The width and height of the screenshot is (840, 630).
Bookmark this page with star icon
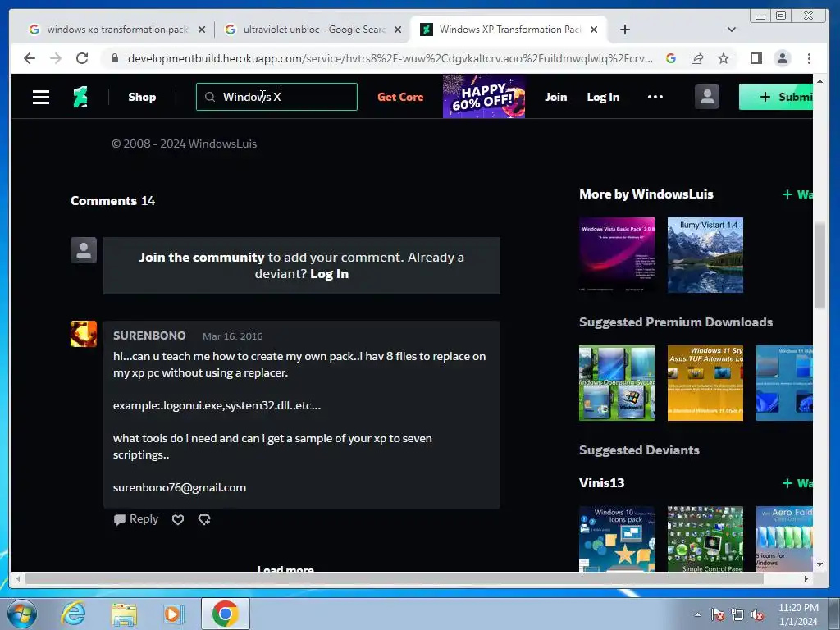click(724, 58)
